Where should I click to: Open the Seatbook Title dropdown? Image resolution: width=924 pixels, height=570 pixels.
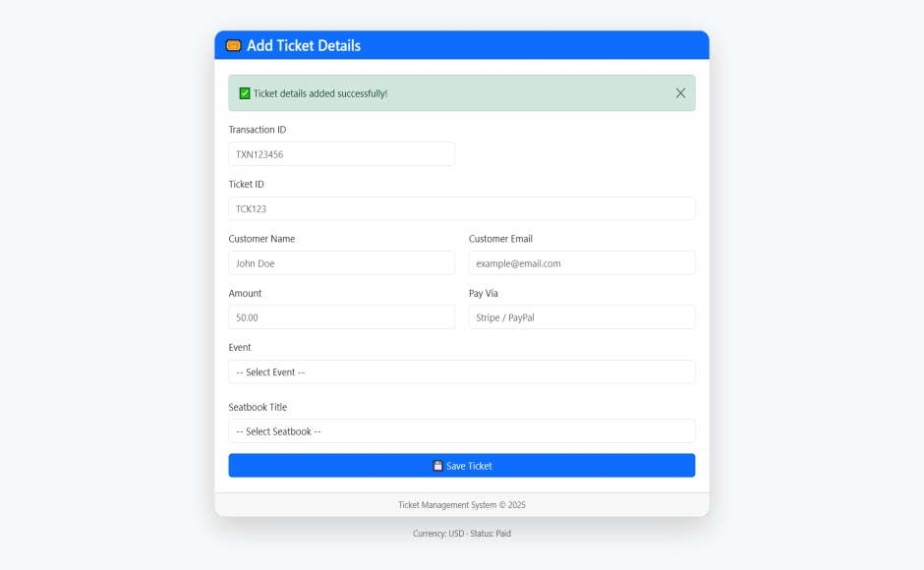tap(462, 431)
